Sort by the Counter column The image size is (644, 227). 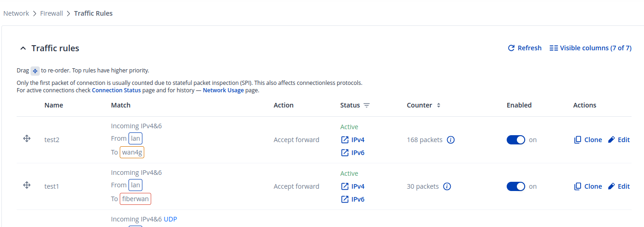click(x=438, y=106)
